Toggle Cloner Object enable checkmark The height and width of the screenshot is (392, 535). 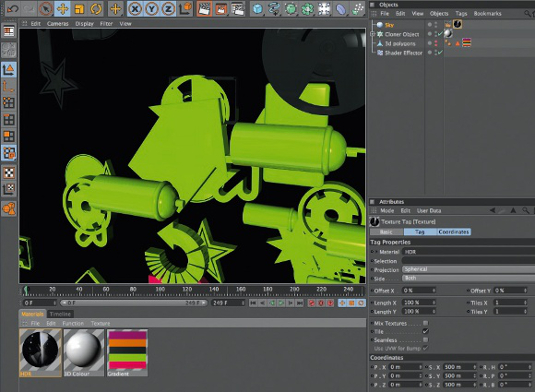click(440, 34)
